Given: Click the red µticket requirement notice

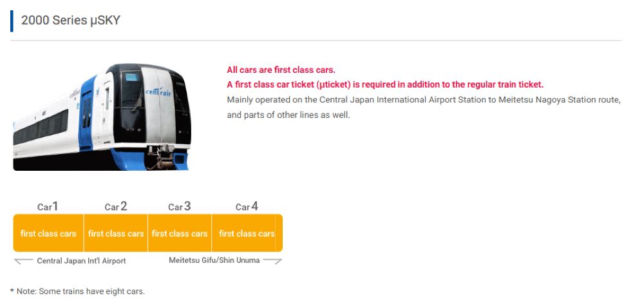Looking at the screenshot, I should [x=385, y=84].
